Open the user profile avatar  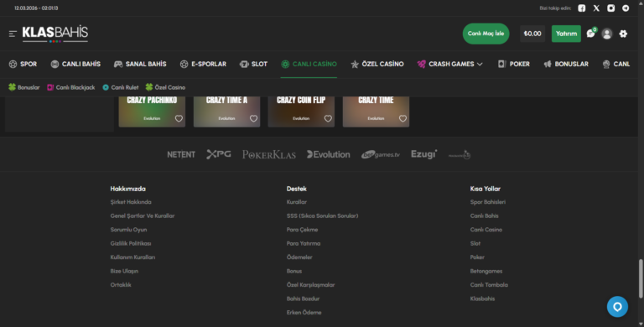click(606, 34)
